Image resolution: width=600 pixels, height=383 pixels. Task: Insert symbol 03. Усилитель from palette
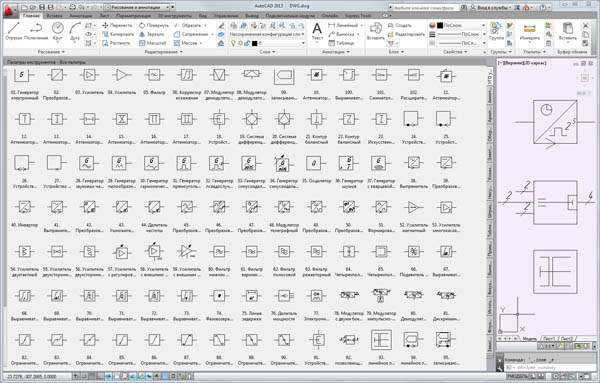click(x=89, y=81)
